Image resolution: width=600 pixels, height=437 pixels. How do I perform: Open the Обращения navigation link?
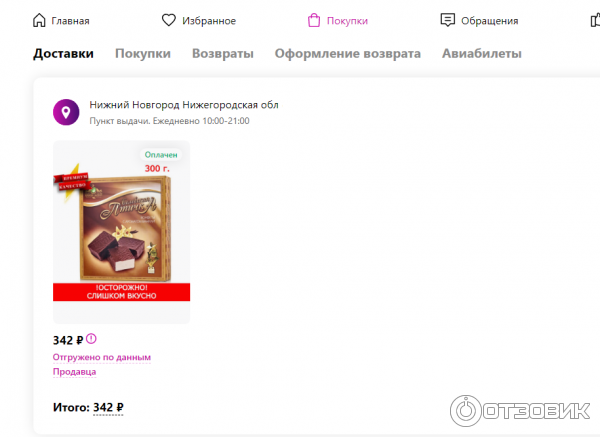tap(489, 21)
